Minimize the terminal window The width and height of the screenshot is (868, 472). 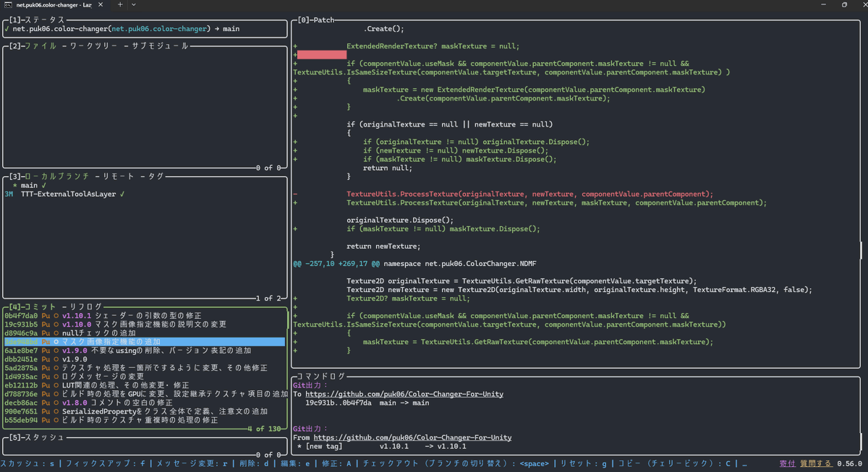tap(822, 5)
